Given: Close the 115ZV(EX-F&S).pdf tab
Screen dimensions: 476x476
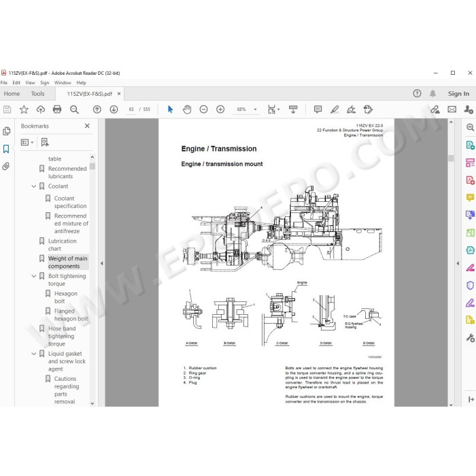Looking at the screenshot, I should (x=119, y=94).
